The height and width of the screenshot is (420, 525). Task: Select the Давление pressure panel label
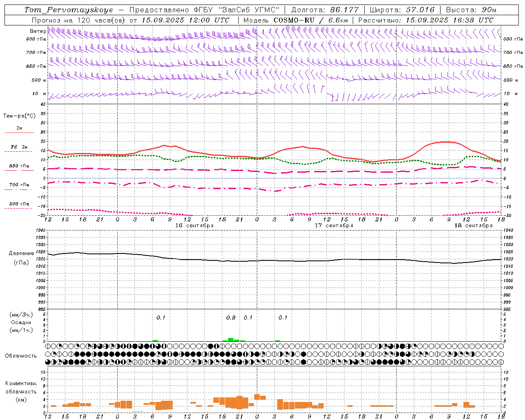point(21,253)
